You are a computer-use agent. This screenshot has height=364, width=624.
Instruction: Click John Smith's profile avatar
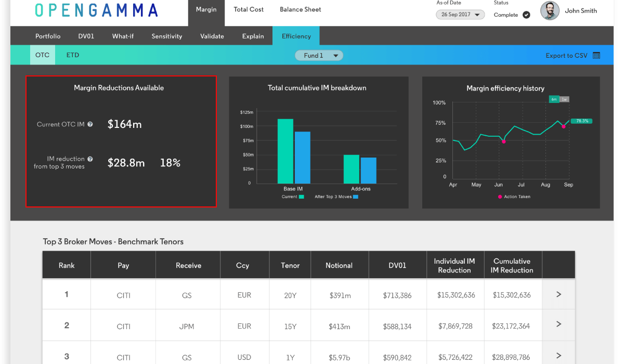point(550,11)
